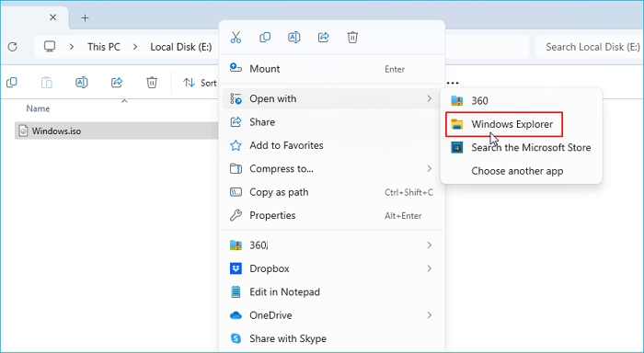644x353 pixels.
Task: Open with 360 in the submenu
Action: [522, 100]
